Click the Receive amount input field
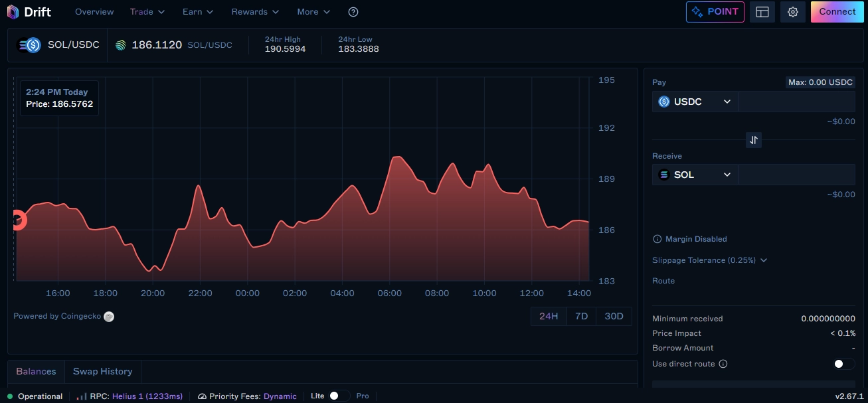 pyautogui.click(x=796, y=175)
